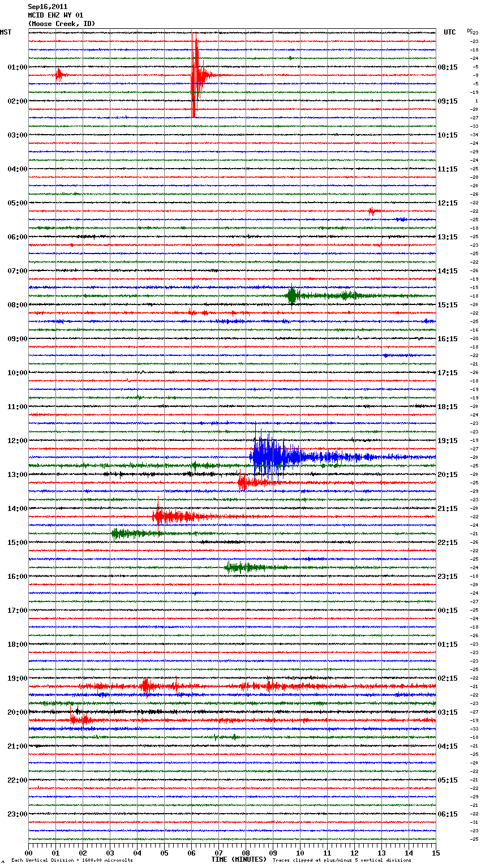Click the 22:00 MST time label
Image resolution: width=481 pixels, height=868 pixels.
17,780
